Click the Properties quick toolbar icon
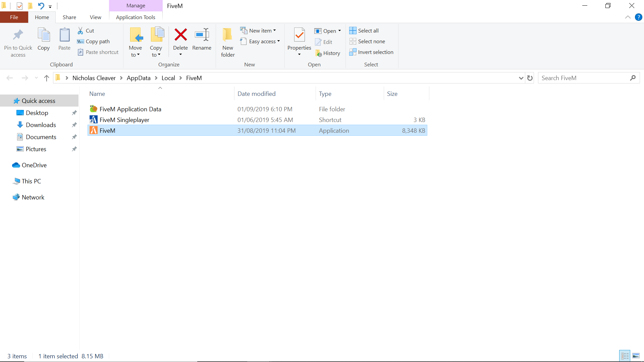644x362 pixels. pyautogui.click(x=19, y=6)
